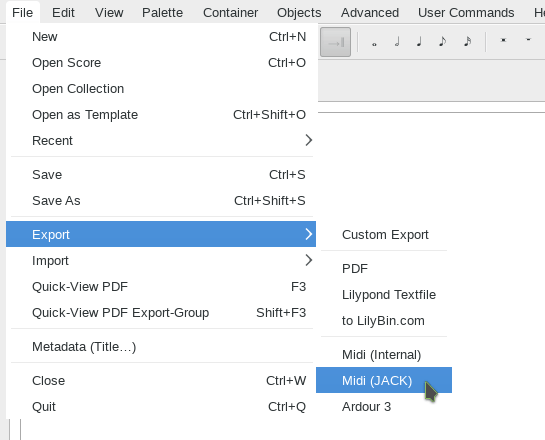Select Save As in the File menu

tap(161, 201)
